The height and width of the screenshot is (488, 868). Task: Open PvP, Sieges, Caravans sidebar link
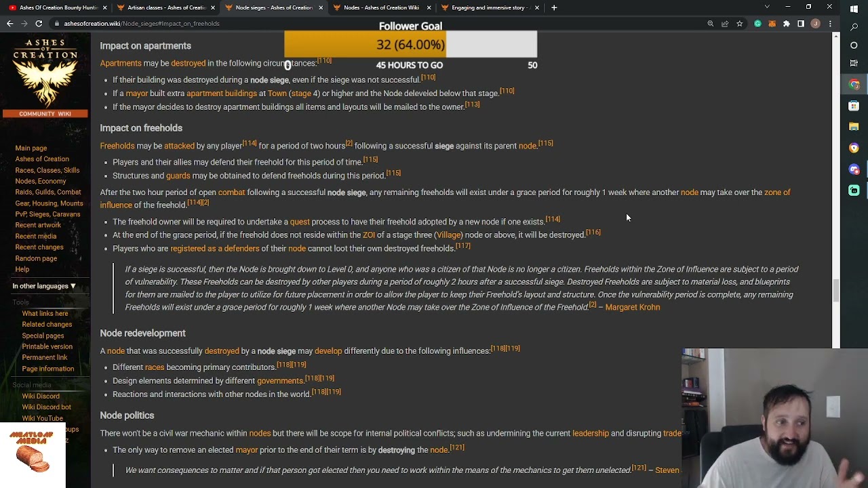[x=47, y=214]
